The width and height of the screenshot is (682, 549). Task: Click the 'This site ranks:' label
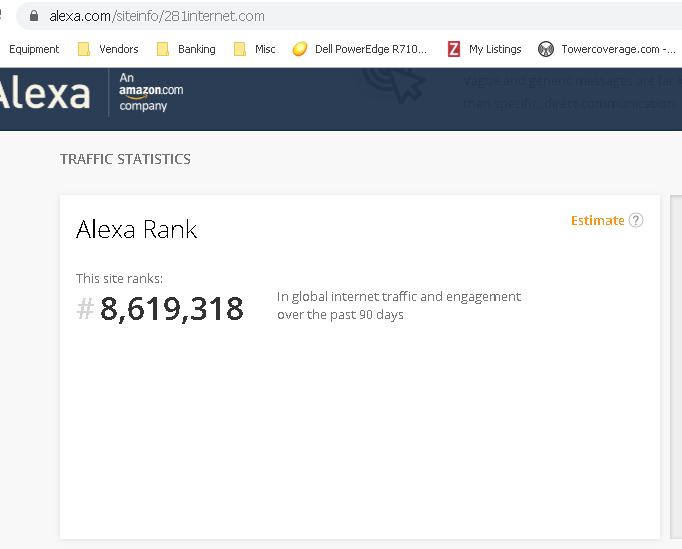point(119,278)
